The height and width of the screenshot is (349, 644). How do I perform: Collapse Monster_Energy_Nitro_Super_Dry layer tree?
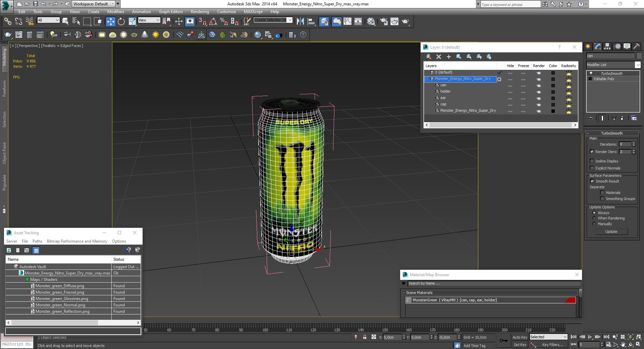[427, 79]
